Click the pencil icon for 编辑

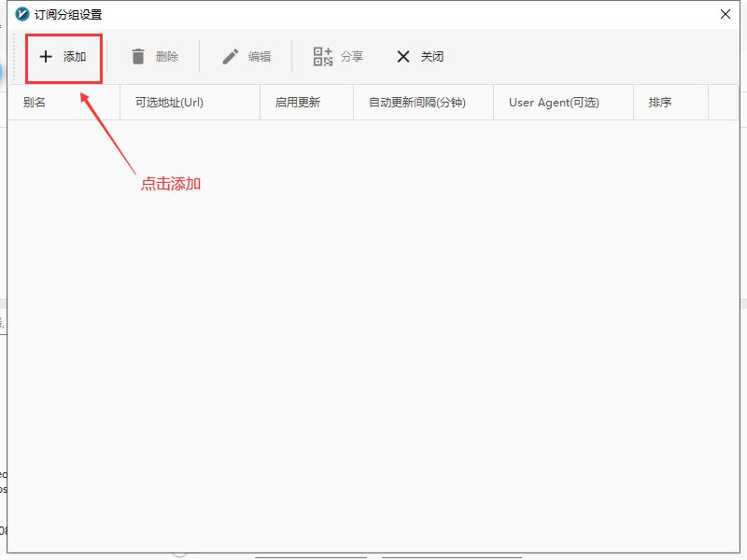click(231, 57)
